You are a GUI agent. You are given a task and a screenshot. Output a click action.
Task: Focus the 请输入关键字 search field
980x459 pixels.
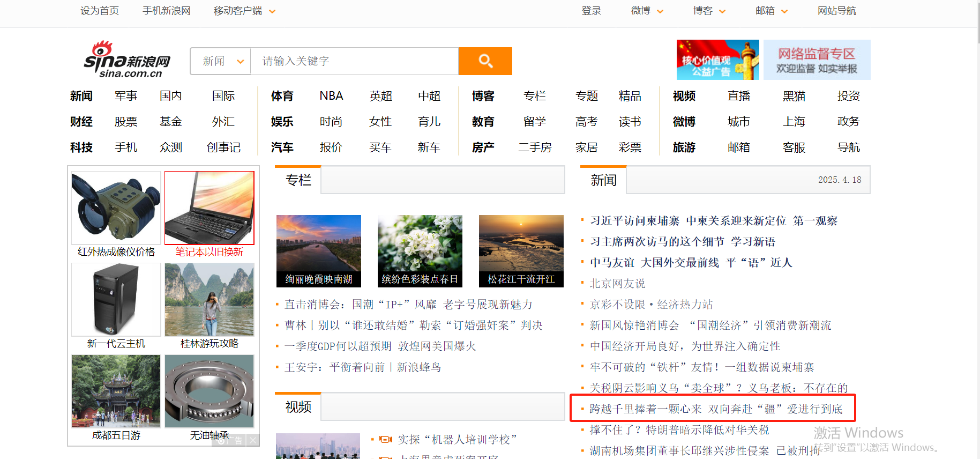tap(354, 61)
